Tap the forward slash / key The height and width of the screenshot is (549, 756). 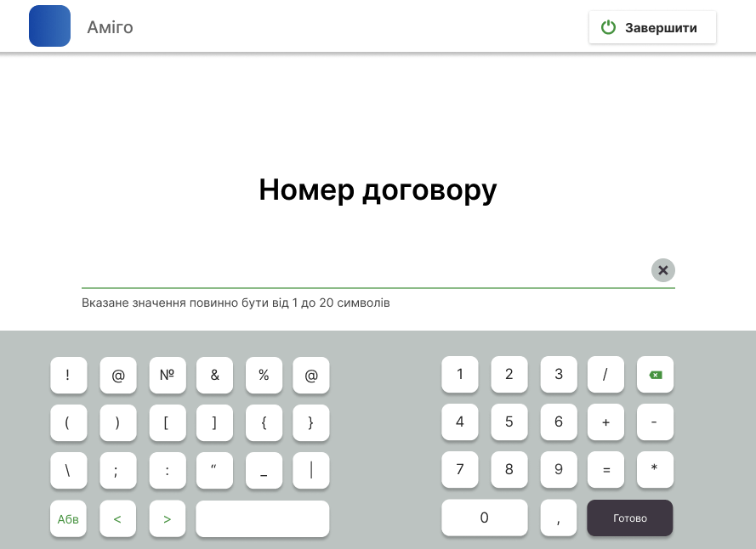click(605, 374)
